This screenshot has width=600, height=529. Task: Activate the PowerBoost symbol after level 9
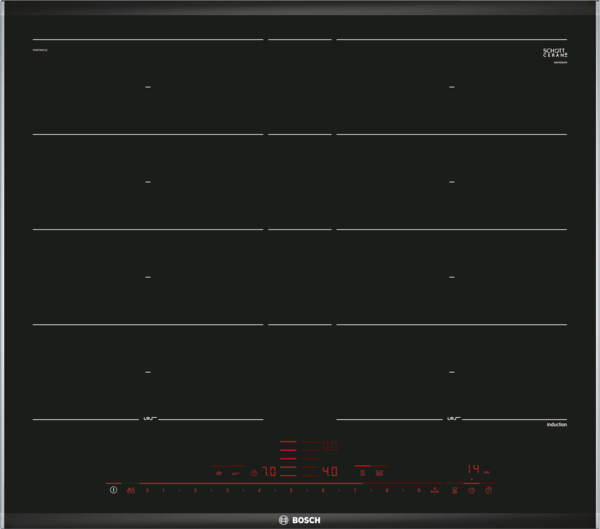[435, 491]
